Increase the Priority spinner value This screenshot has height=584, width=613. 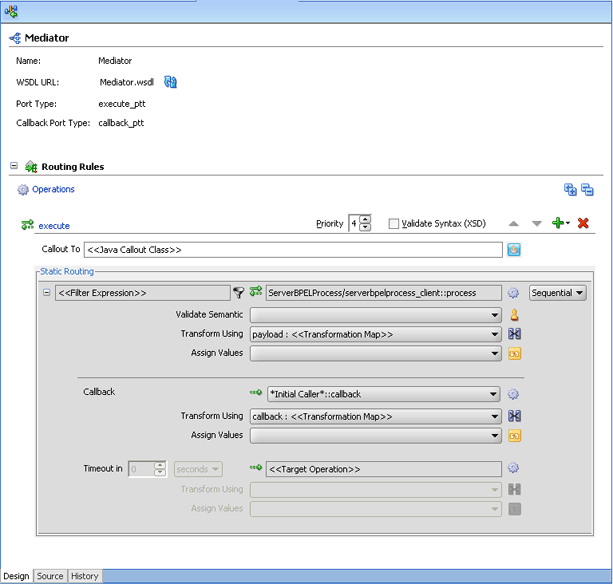365,219
